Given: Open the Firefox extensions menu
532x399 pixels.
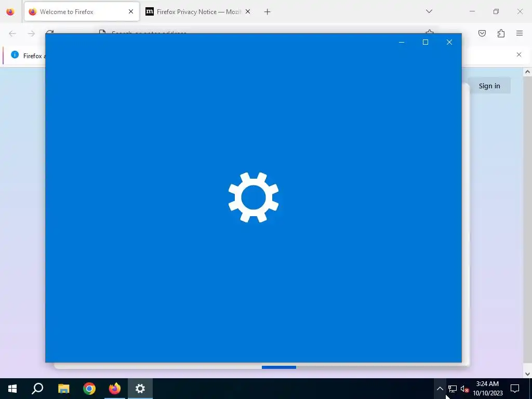Looking at the screenshot, I should coord(501,33).
